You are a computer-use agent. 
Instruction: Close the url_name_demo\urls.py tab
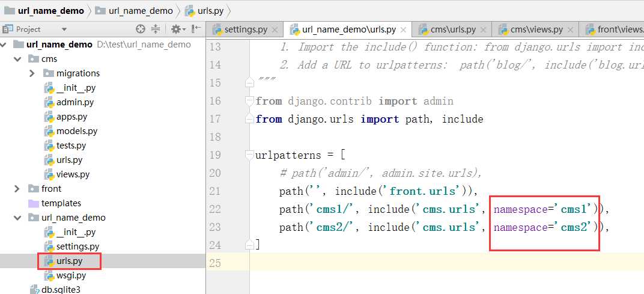click(x=403, y=30)
